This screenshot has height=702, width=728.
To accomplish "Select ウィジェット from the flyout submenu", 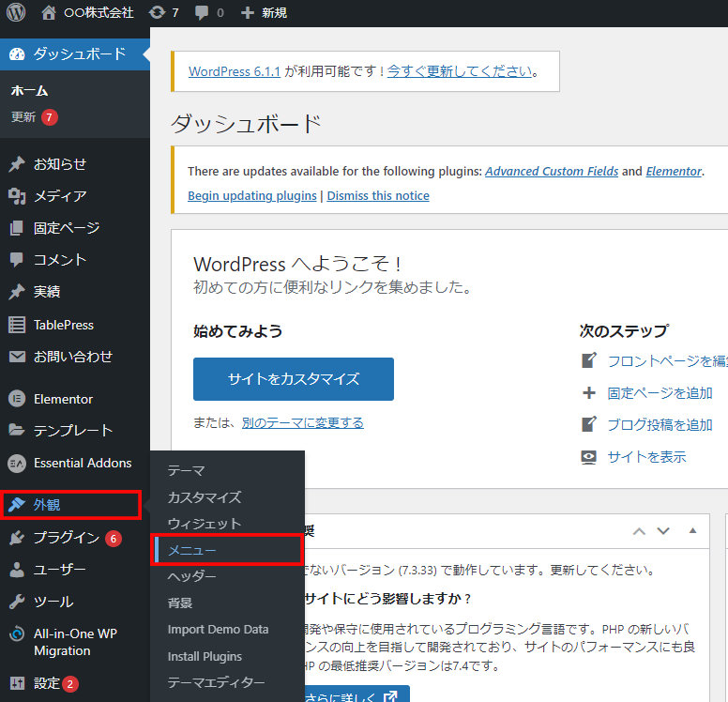I will 204,524.
